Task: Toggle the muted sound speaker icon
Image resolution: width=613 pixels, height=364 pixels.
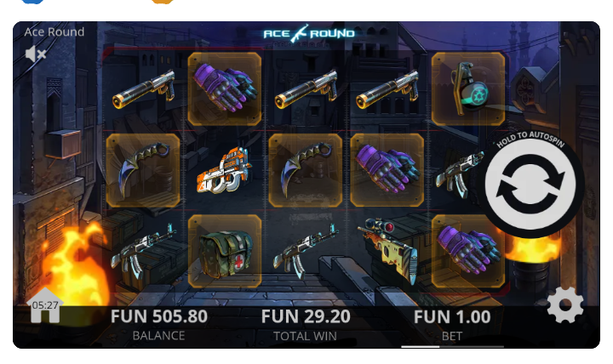Action: pos(36,54)
